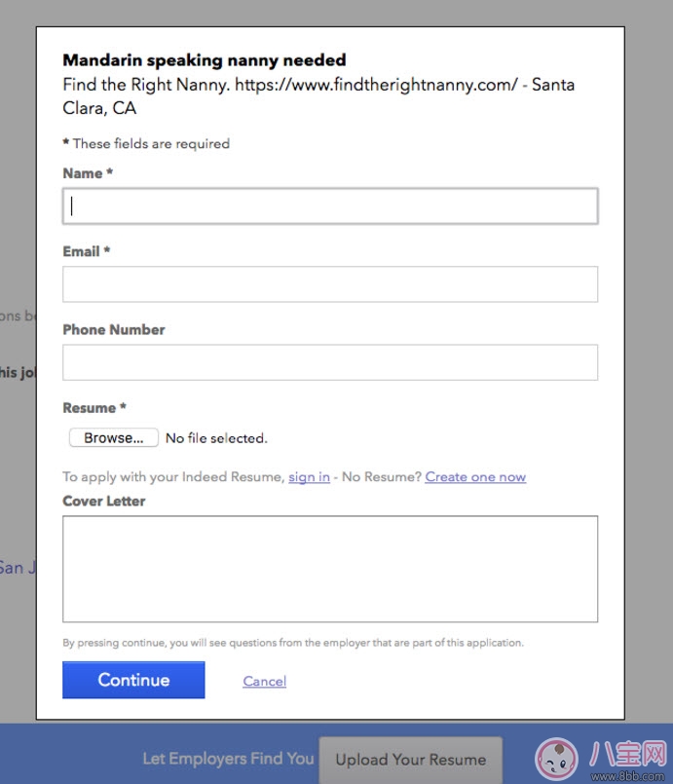This screenshot has height=784, width=673.
Task: Select the Phone Number label
Action: tap(114, 329)
